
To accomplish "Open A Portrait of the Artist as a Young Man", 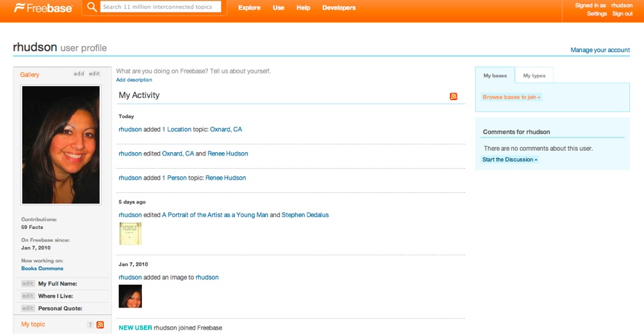I will click(215, 215).
